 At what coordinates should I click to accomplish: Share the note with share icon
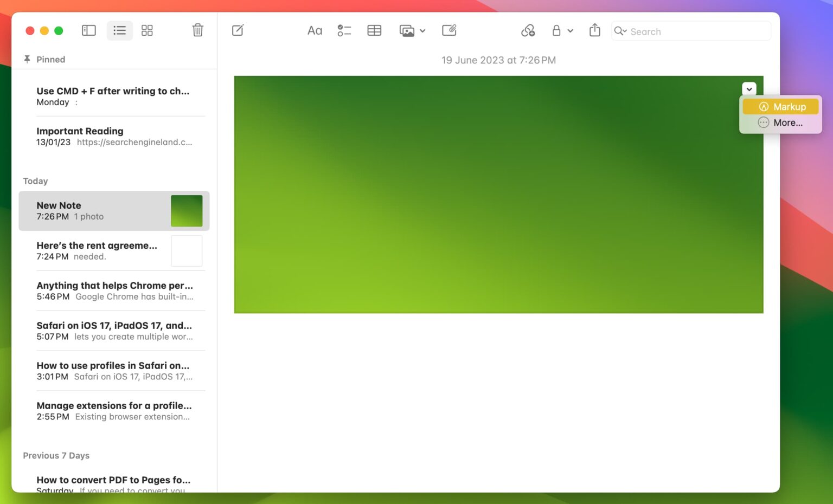coord(595,30)
